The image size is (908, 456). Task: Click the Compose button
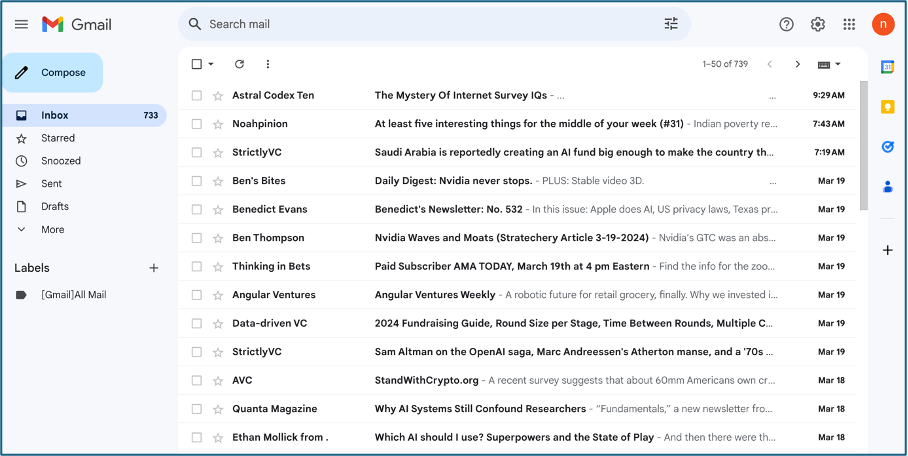tap(53, 72)
